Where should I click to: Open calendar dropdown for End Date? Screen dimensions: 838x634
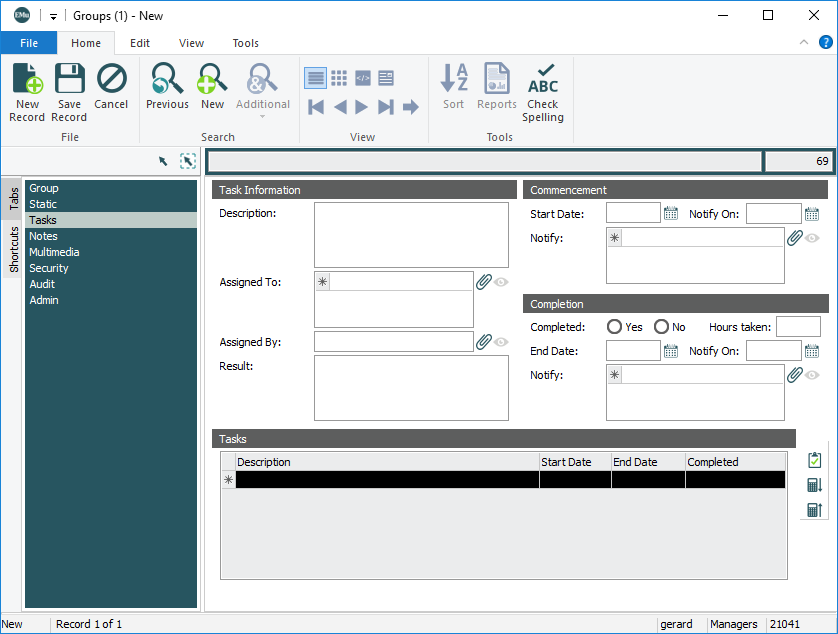tap(671, 351)
